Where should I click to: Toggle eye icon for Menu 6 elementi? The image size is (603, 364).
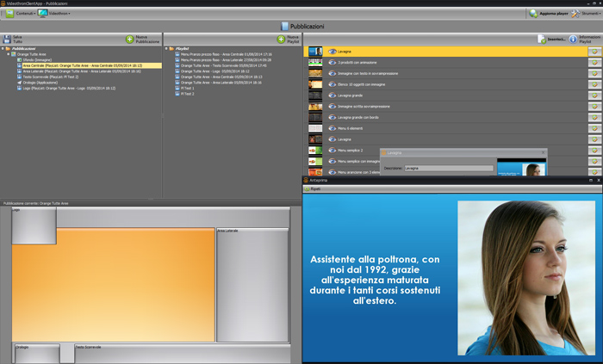(x=333, y=128)
